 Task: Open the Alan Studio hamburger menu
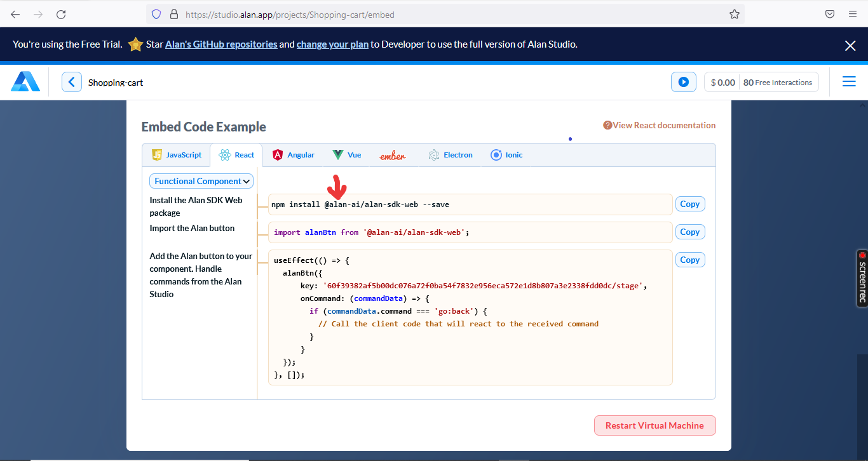(x=849, y=82)
